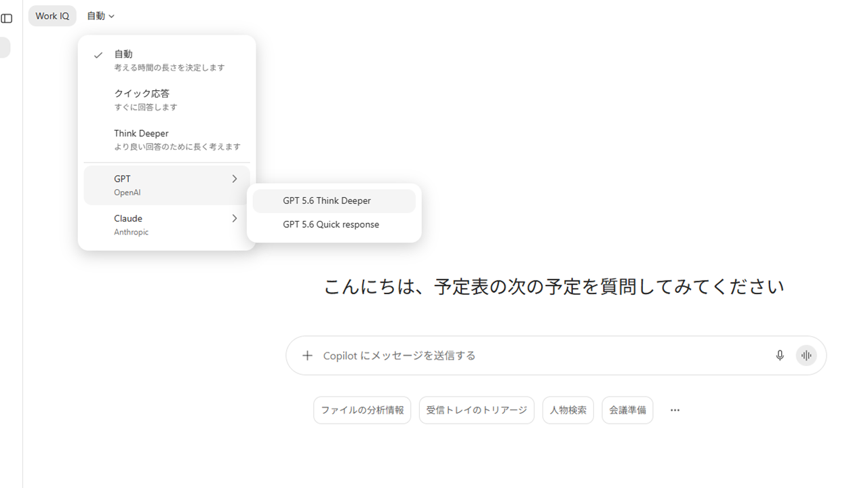Click the greeting heading text
868x488 pixels.
point(554,286)
